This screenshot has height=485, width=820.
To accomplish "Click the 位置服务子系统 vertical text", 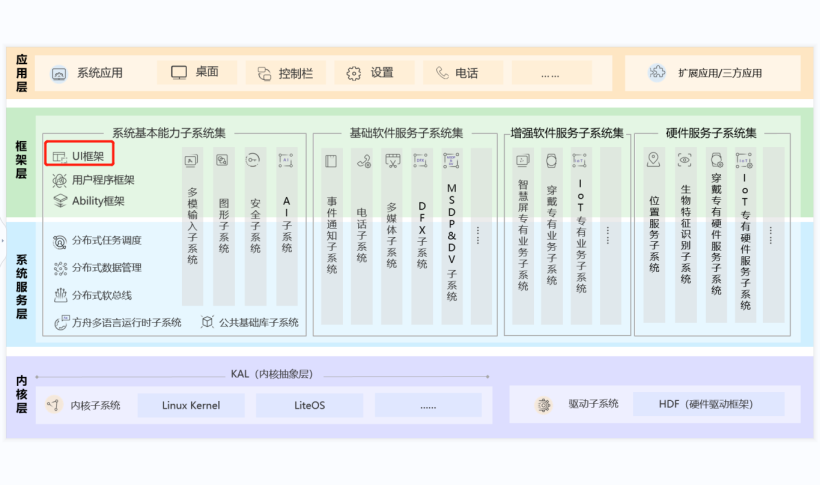I will pos(654,234).
